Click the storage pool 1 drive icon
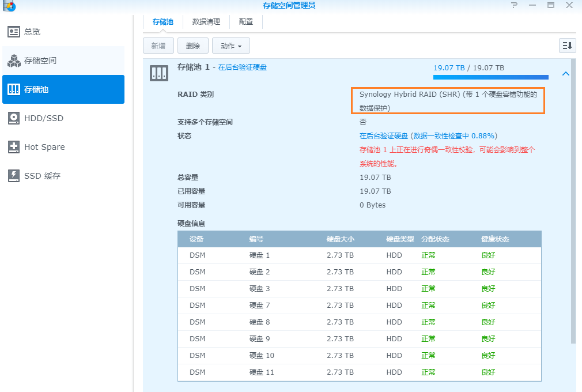582x392 pixels. point(159,73)
